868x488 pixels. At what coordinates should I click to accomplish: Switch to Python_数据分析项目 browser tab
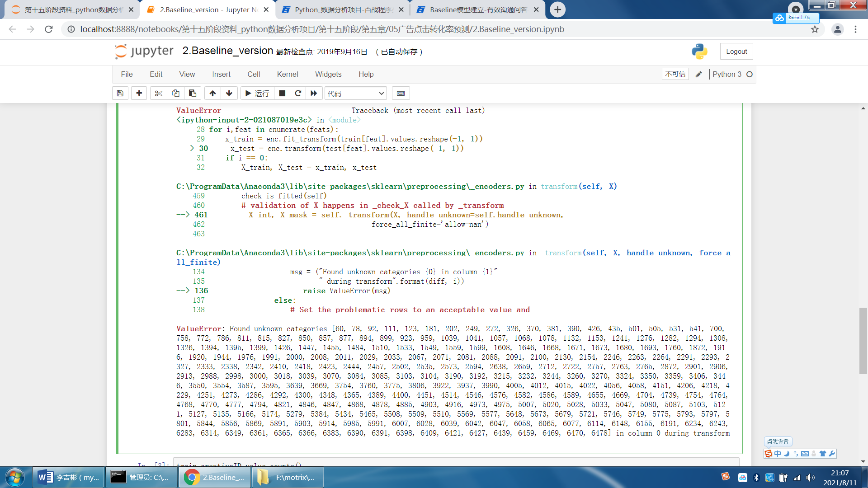[342, 9]
